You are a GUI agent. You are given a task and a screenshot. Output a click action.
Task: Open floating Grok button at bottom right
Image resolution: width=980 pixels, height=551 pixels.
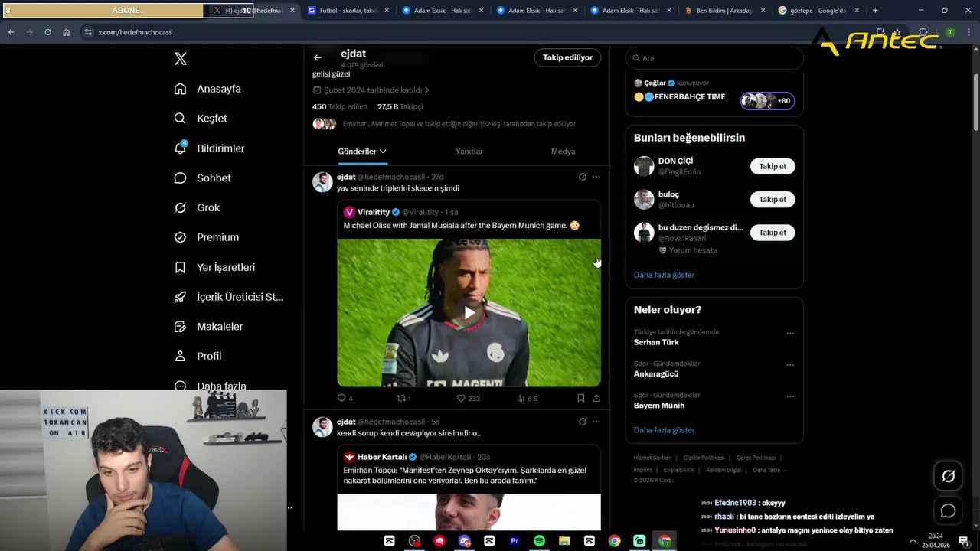pos(948,476)
